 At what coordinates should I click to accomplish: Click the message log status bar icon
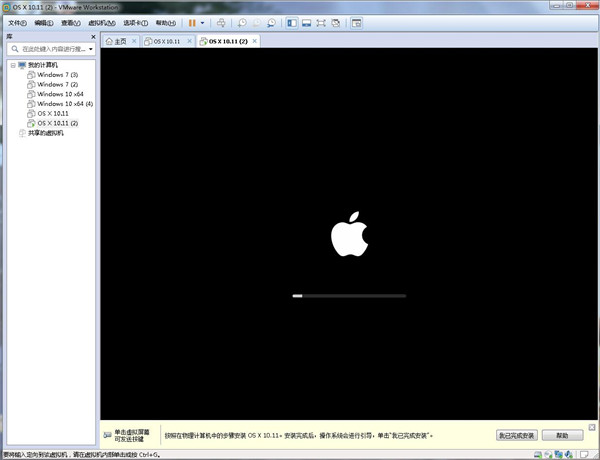[584, 455]
